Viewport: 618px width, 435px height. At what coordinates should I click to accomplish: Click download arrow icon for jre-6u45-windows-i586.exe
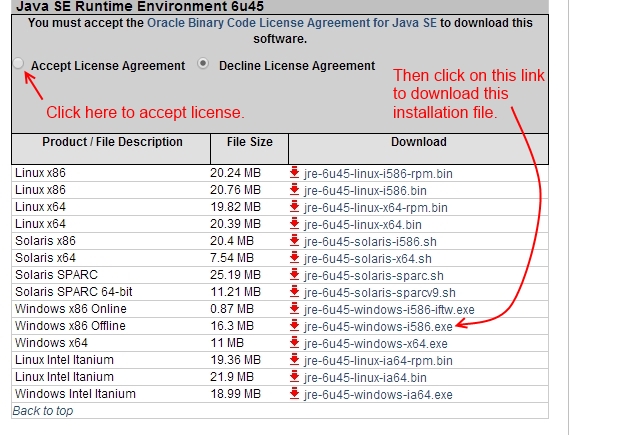tap(294, 325)
